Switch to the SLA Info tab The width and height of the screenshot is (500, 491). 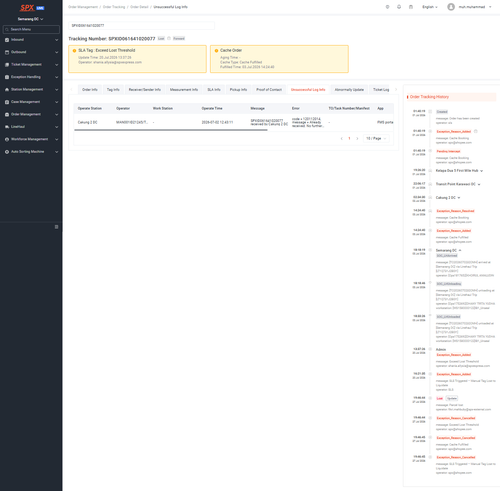pyautogui.click(x=214, y=90)
